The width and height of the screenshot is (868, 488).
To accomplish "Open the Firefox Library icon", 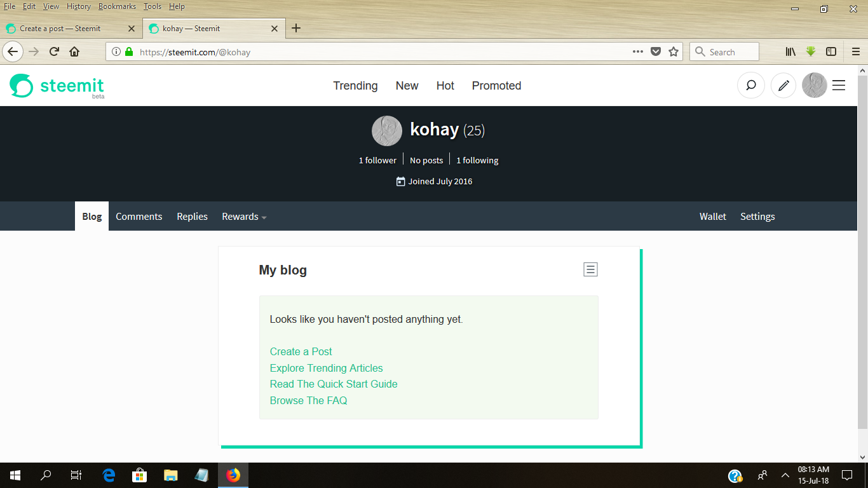I will [x=790, y=51].
